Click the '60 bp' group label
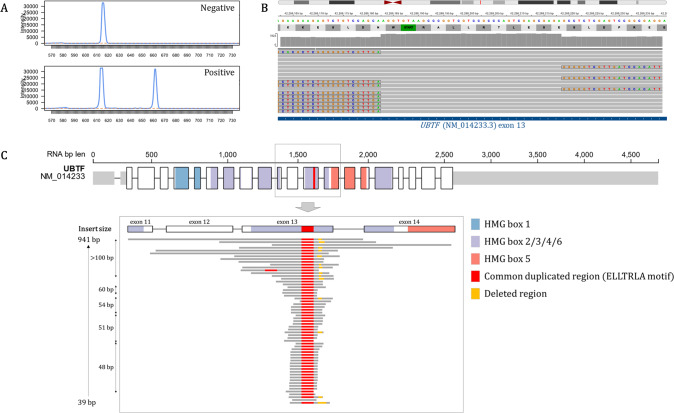The image size is (674, 413). (106, 289)
